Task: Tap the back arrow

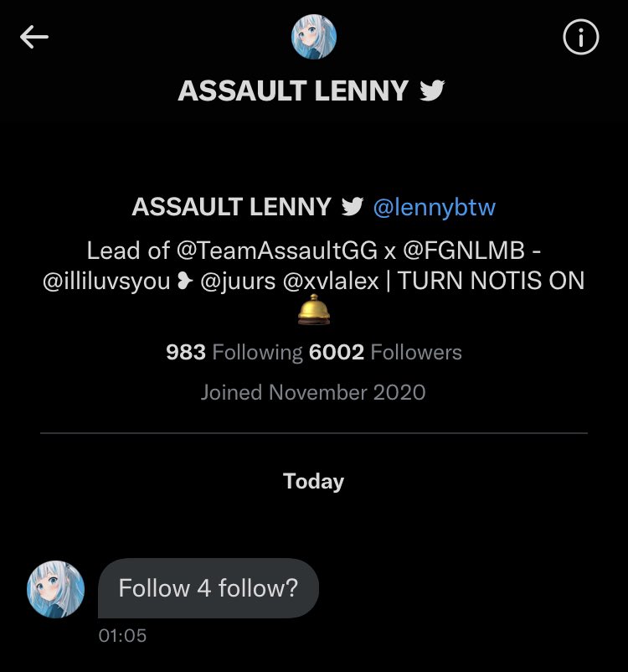Action: (34, 37)
